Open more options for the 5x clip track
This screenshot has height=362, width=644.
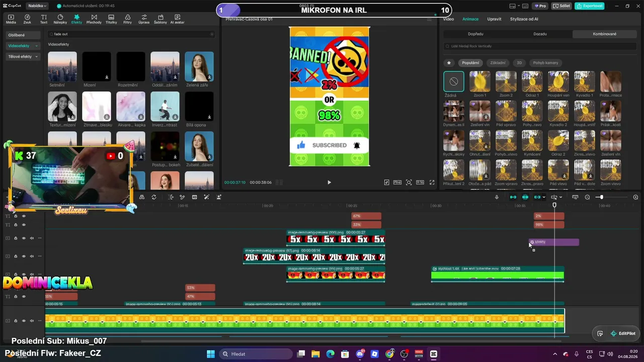40,238
